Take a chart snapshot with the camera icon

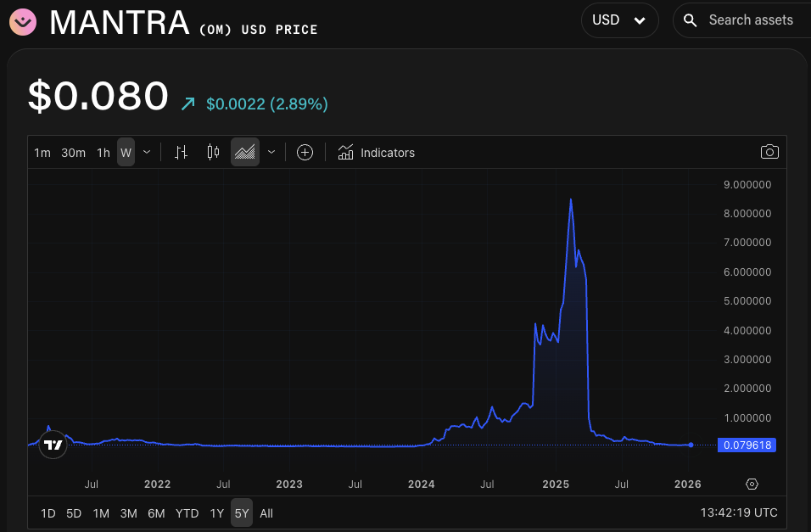click(x=769, y=151)
